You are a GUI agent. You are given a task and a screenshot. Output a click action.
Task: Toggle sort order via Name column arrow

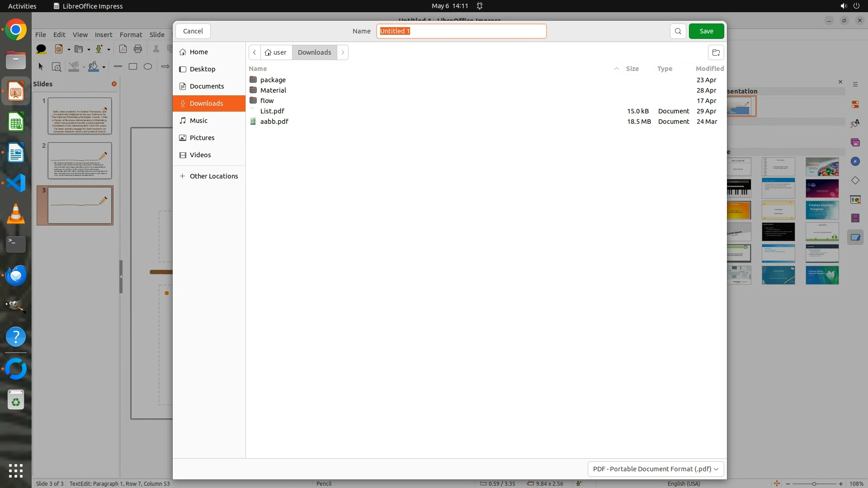(x=616, y=69)
